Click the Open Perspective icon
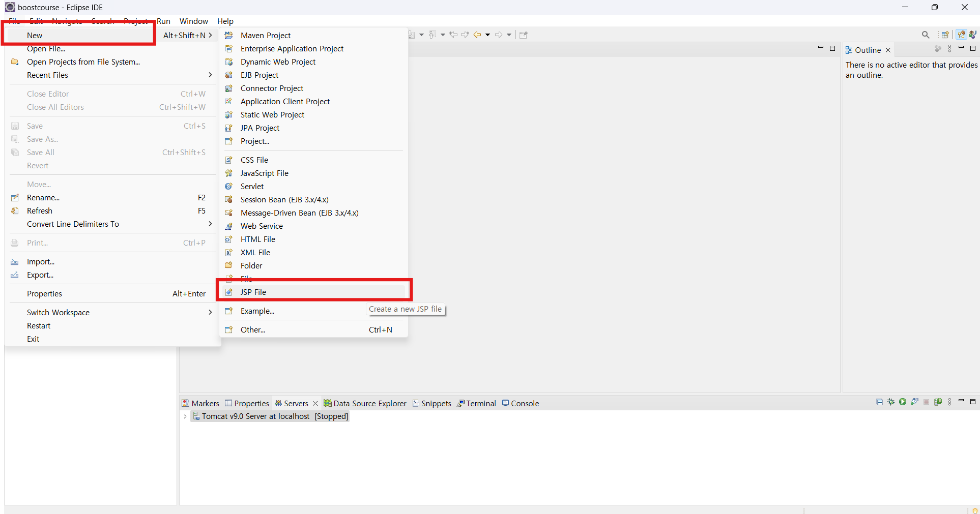 945,35
